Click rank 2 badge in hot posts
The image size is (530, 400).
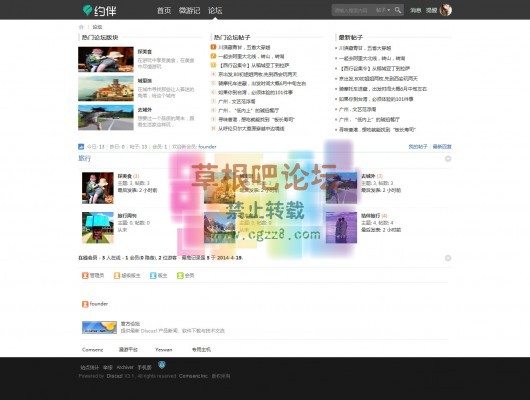pyautogui.click(x=213, y=56)
